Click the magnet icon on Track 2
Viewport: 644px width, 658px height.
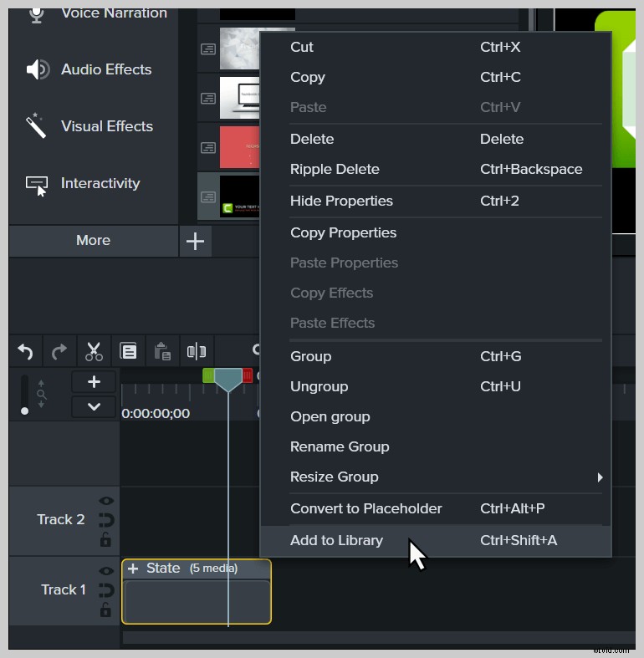click(106, 520)
